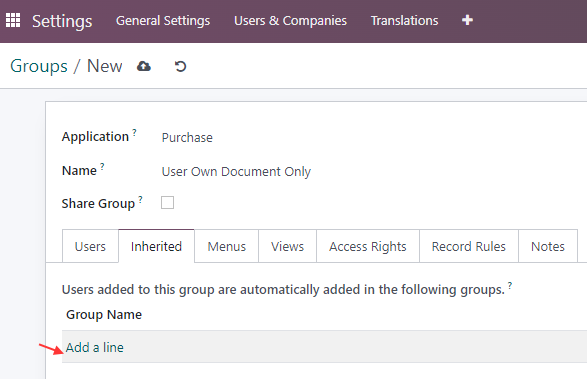Open the General Settings menu
The height and width of the screenshot is (379, 587).
point(163,21)
